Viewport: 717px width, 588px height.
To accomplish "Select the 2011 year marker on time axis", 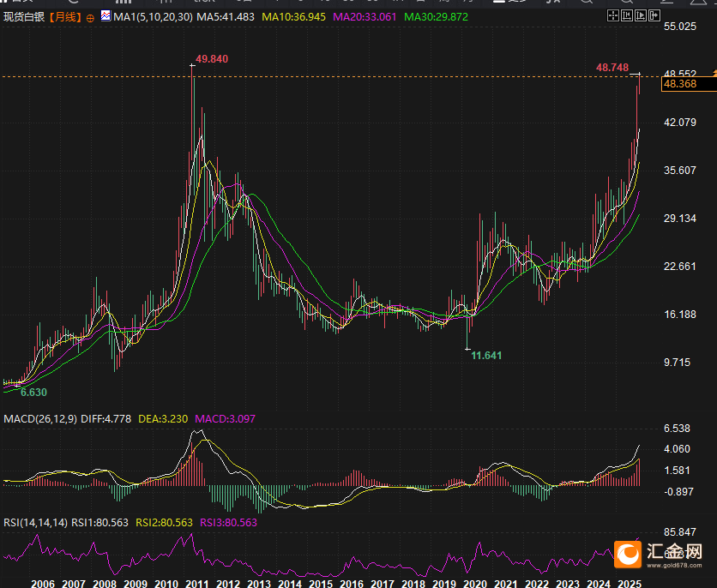I will point(196,582).
